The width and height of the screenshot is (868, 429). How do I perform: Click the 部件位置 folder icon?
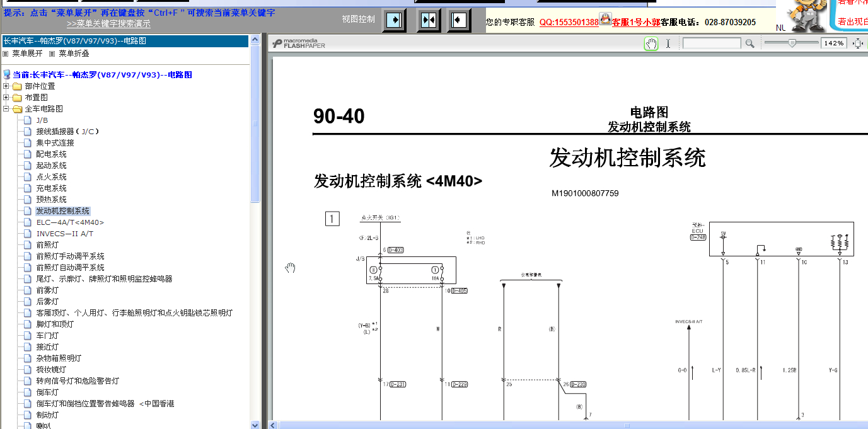[x=17, y=86]
